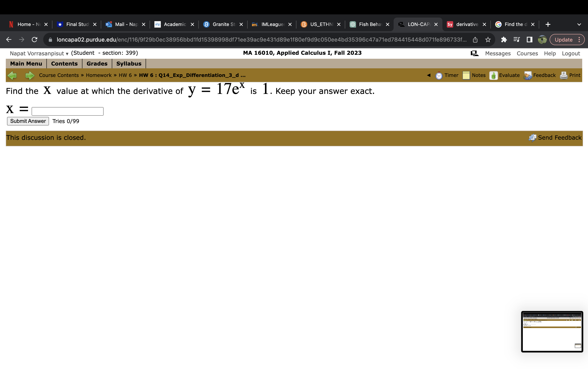
Task: Open browser extensions puzzle icon
Action: coord(504,40)
